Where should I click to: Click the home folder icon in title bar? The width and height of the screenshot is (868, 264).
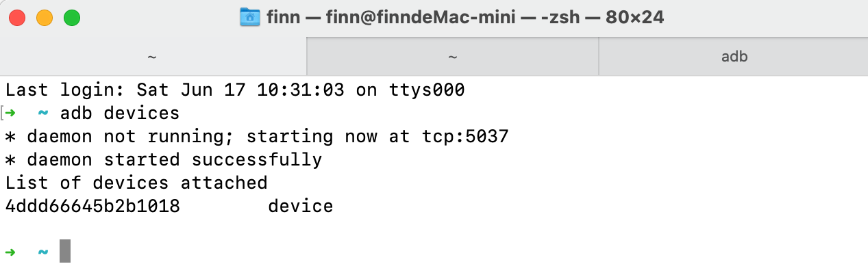coord(249,17)
